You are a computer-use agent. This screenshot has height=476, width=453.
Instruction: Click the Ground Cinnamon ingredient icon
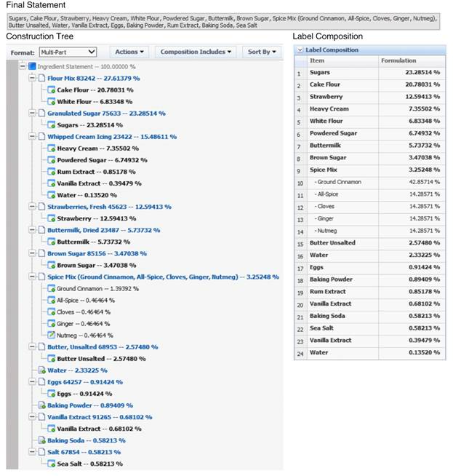point(51,289)
